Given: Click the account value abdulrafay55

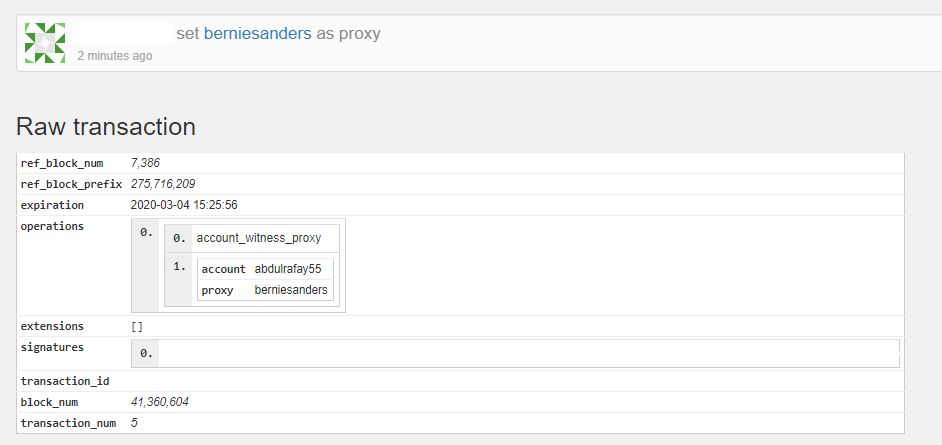Looking at the screenshot, I should [x=288, y=269].
